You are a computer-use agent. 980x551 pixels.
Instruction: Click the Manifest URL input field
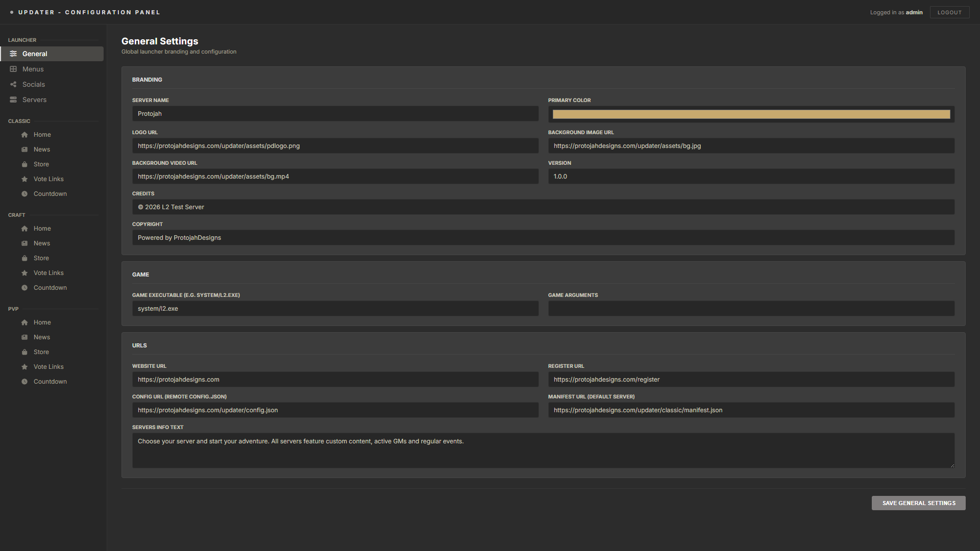[x=751, y=410]
